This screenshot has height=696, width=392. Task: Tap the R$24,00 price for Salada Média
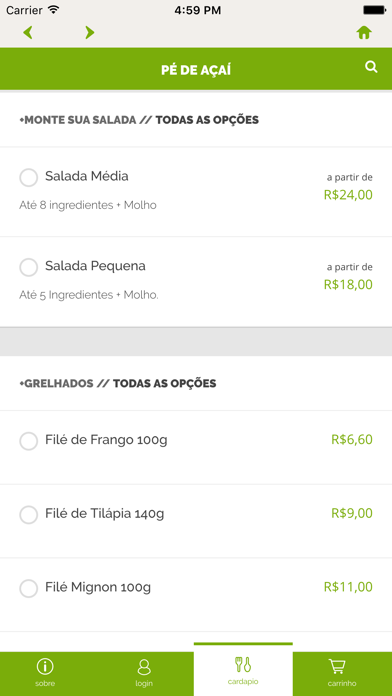pyautogui.click(x=348, y=195)
